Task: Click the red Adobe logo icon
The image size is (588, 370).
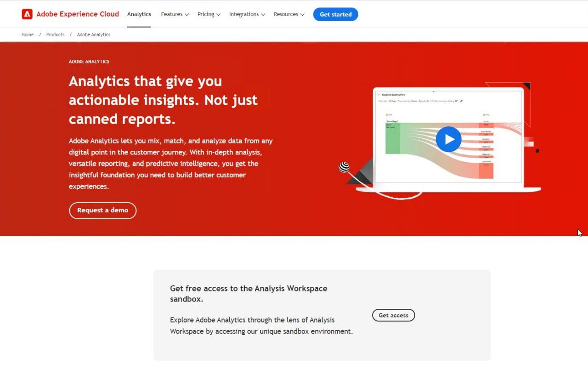Action: tap(27, 14)
